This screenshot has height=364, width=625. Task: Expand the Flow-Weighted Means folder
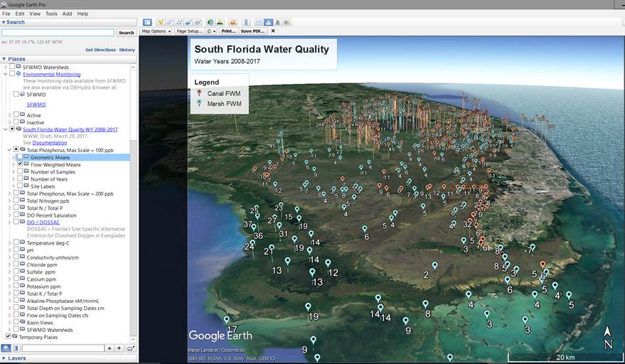pos(14,164)
